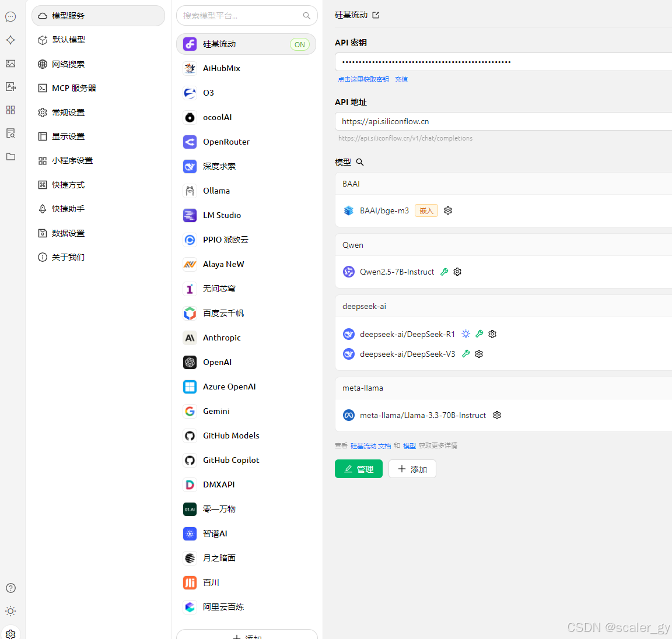Select Anthropic provider
Screen dimensions: 672x639
click(x=246, y=338)
